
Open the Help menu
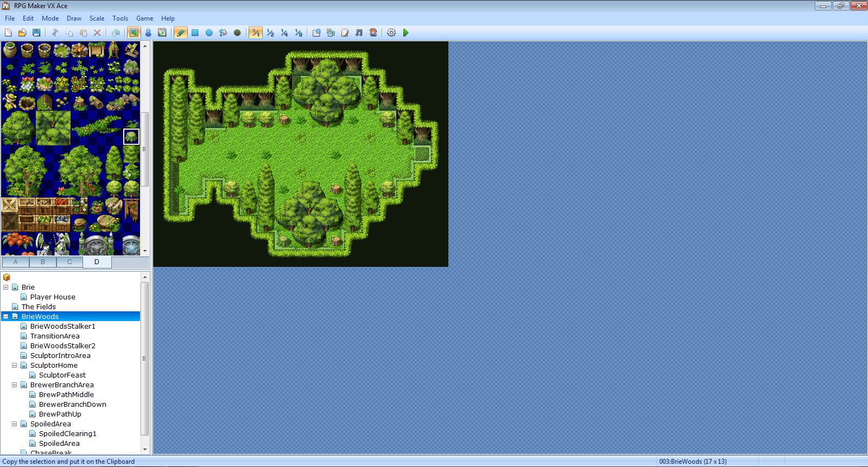(168, 18)
